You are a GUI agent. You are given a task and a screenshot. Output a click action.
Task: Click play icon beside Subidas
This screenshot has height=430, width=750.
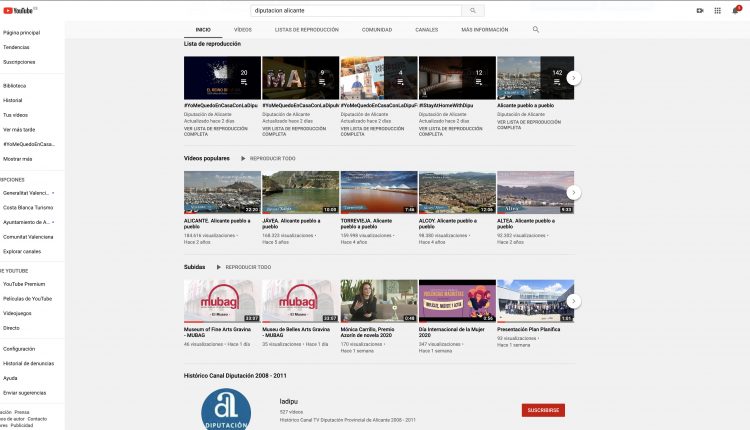pos(219,267)
